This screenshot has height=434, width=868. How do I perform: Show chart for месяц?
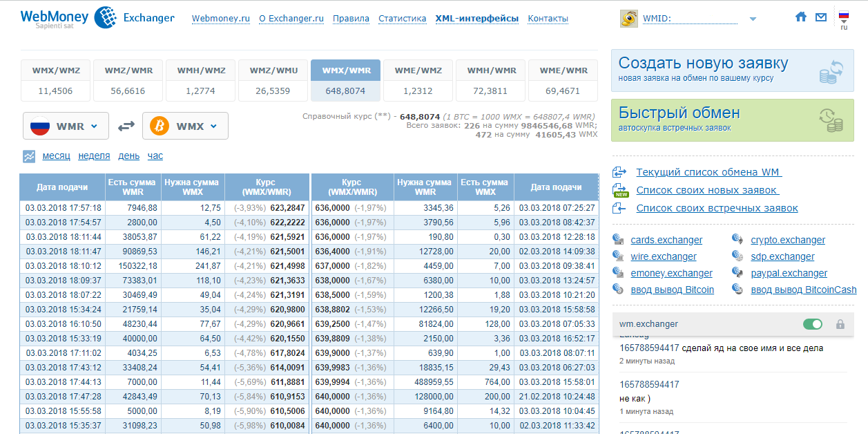tap(56, 156)
